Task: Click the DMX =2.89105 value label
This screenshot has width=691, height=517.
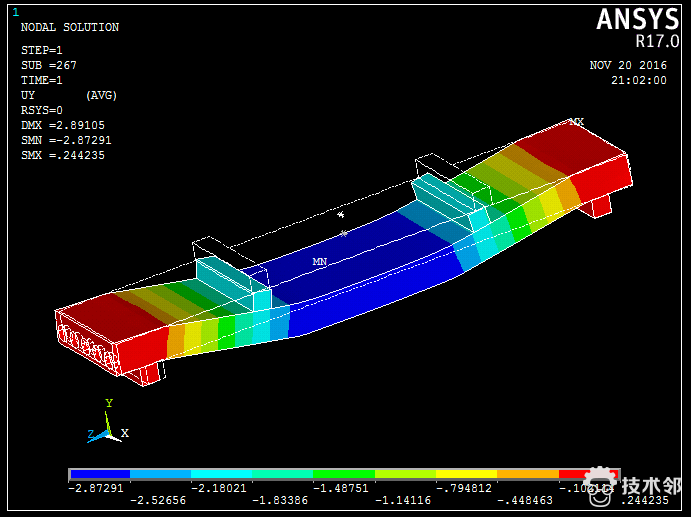Action: 62,125
